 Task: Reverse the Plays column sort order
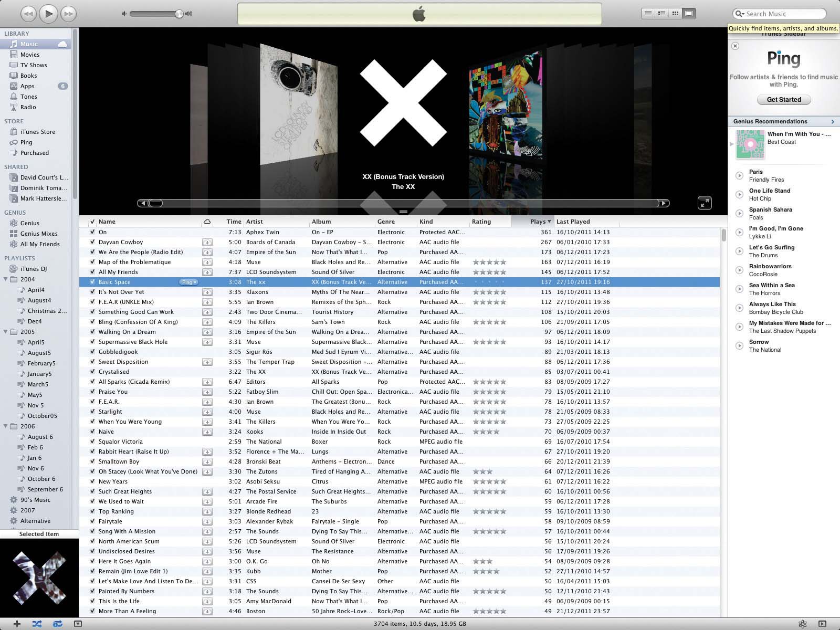pyautogui.click(x=532, y=222)
